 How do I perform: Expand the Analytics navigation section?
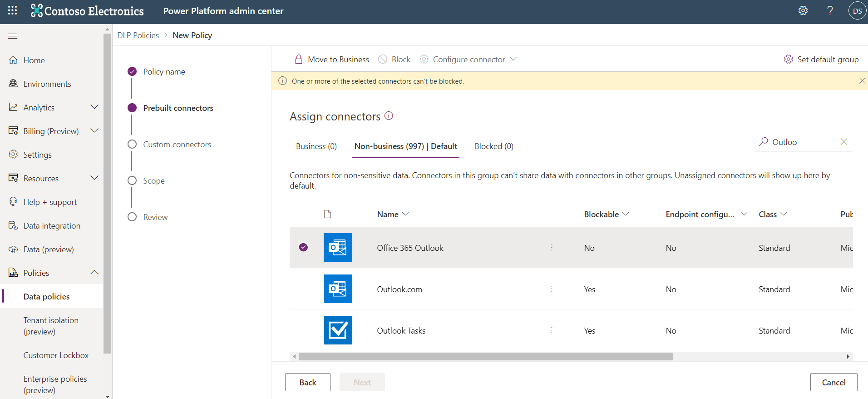pyautogui.click(x=94, y=107)
